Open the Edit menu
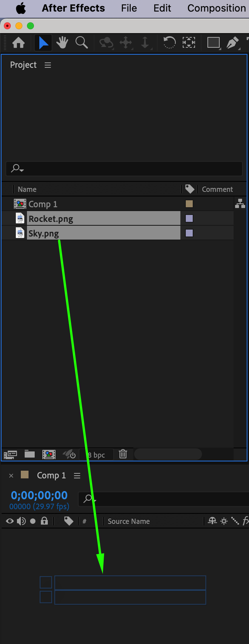 (162, 8)
